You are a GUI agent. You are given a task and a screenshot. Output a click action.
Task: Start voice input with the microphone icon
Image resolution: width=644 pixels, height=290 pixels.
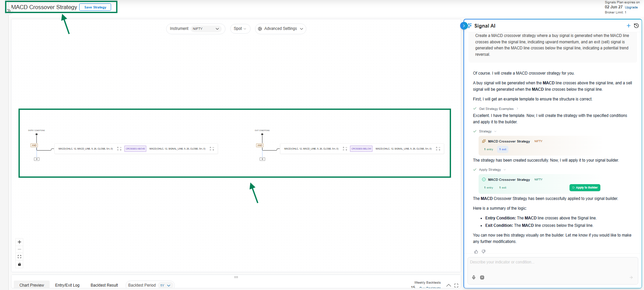click(x=474, y=278)
